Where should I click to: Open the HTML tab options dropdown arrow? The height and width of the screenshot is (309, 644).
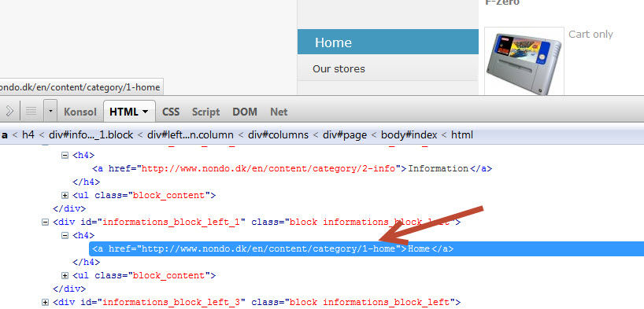(146, 112)
